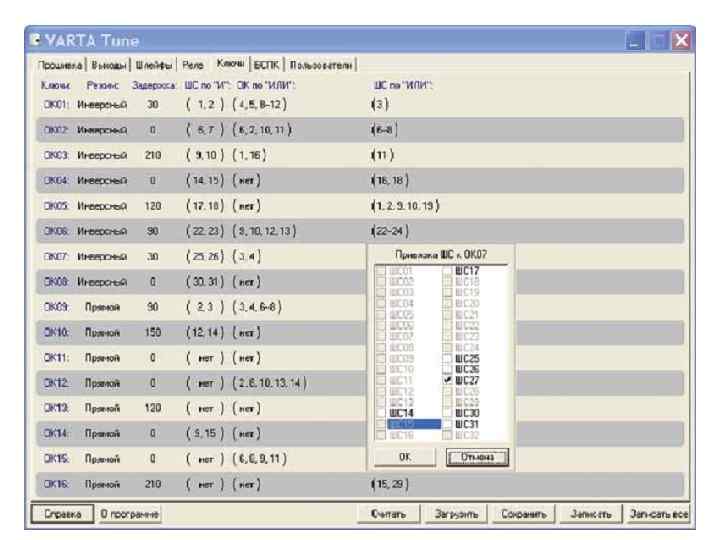Click the ОК02 mode "Инверсный"
Image resolution: width=720 pixels, height=540 pixels.
coord(102,130)
